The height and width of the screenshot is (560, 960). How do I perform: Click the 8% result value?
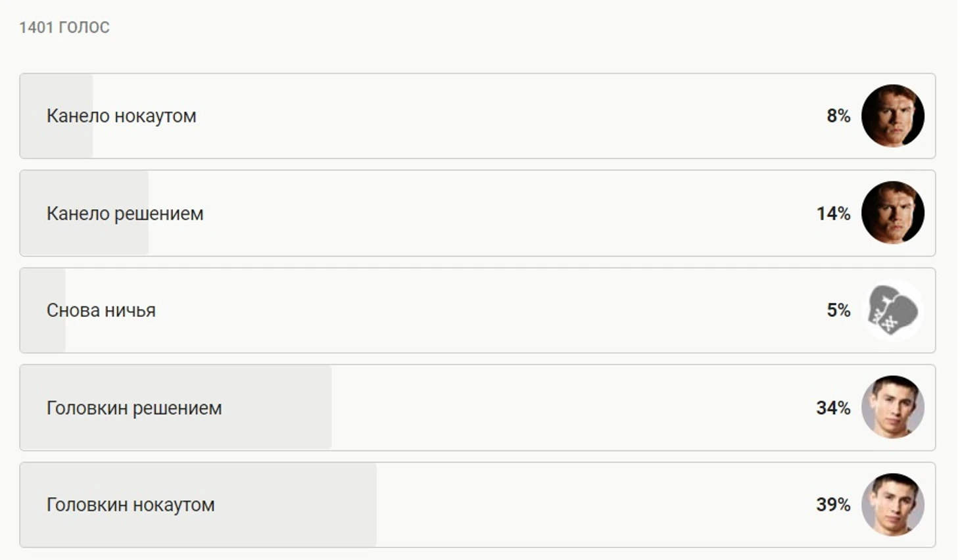[838, 116]
